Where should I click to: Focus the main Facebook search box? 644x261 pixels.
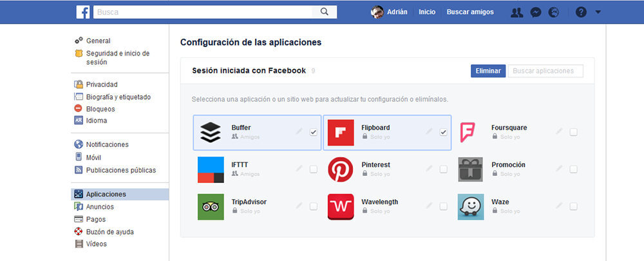point(203,12)
